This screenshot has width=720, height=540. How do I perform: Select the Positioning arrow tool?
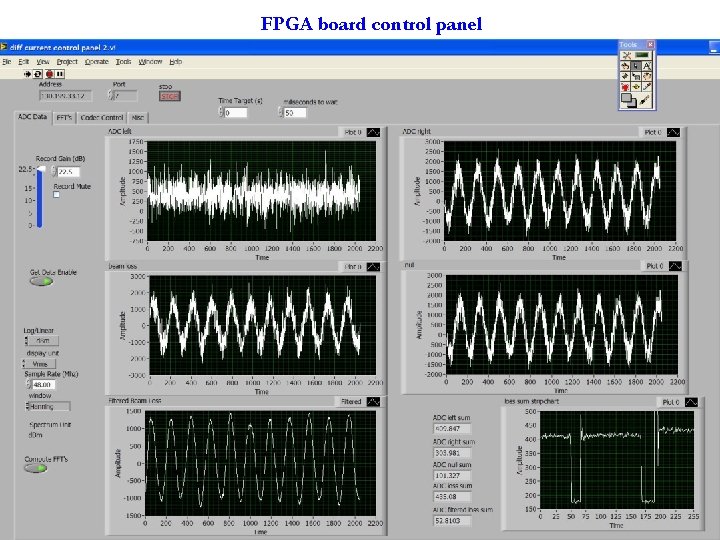pos(636,66)
